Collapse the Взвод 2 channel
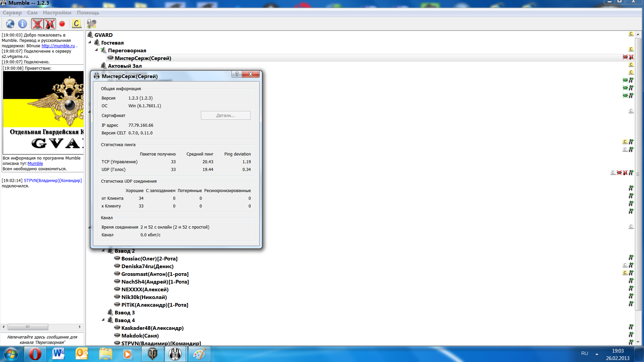The width and height of the screenshot is (644, 362). [x=103, y=250]
